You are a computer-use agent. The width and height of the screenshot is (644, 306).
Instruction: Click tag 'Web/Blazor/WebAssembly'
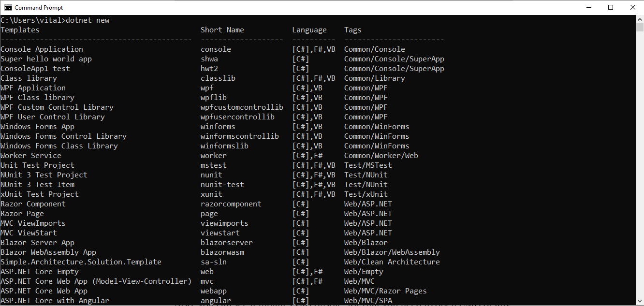pyautogui.click(x=392, y=252)
